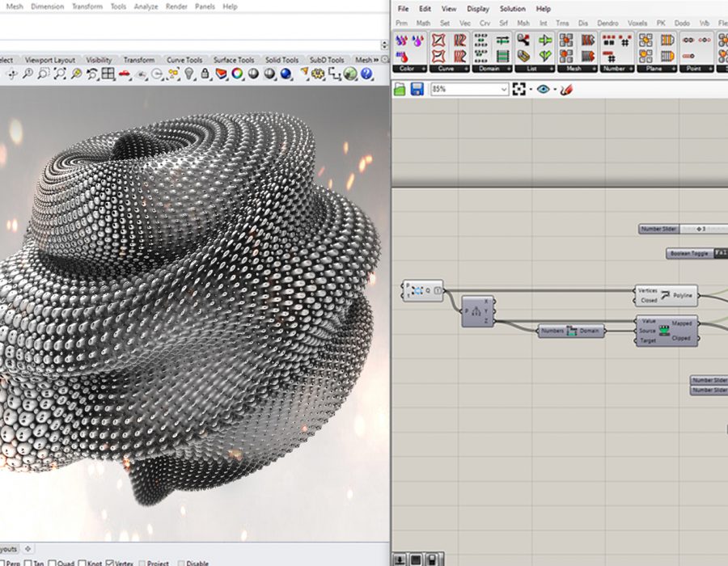Expand the Color panel plus button
The image size is (728, 566).
(422, 69)
